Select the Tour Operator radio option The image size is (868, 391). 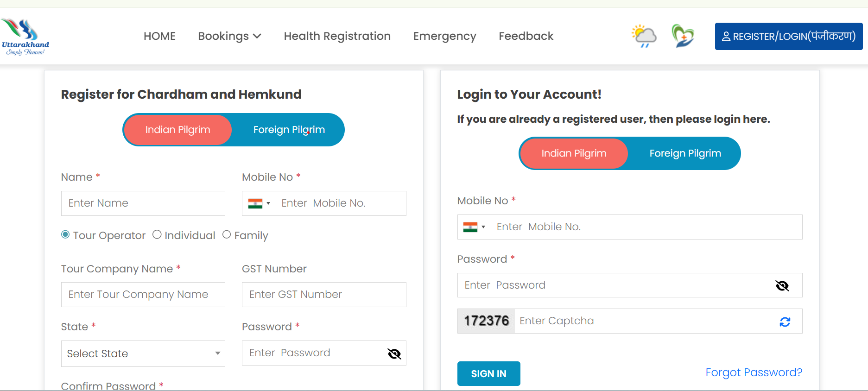click(66, 235)
